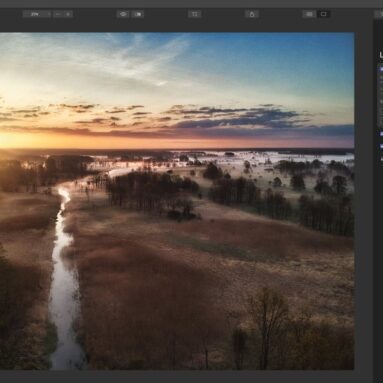Click the zoom out minus button
The width and height of the screenshot is (383, 383).
coord(58,14)
